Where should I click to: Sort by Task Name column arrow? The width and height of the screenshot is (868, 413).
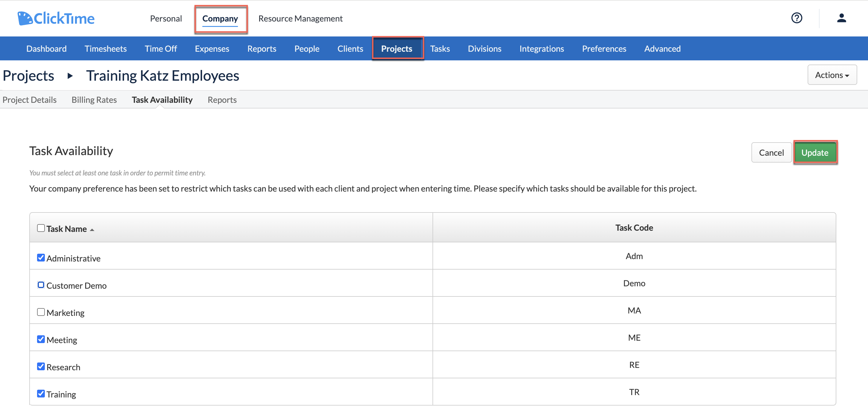[92, 230]
